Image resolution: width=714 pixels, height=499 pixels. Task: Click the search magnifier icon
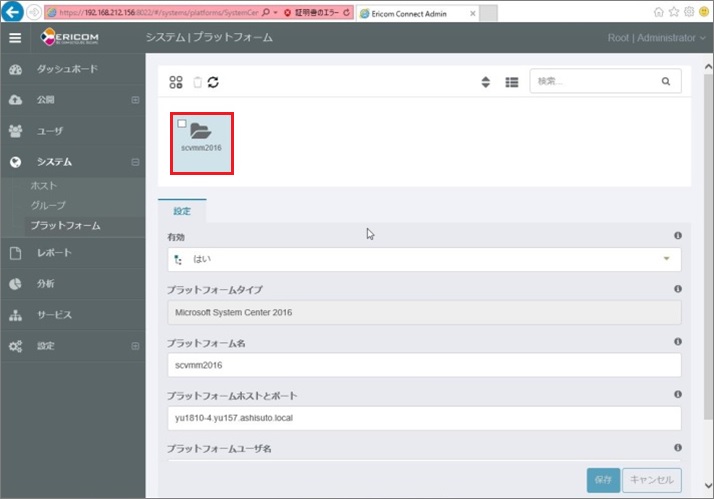(666, 82)
